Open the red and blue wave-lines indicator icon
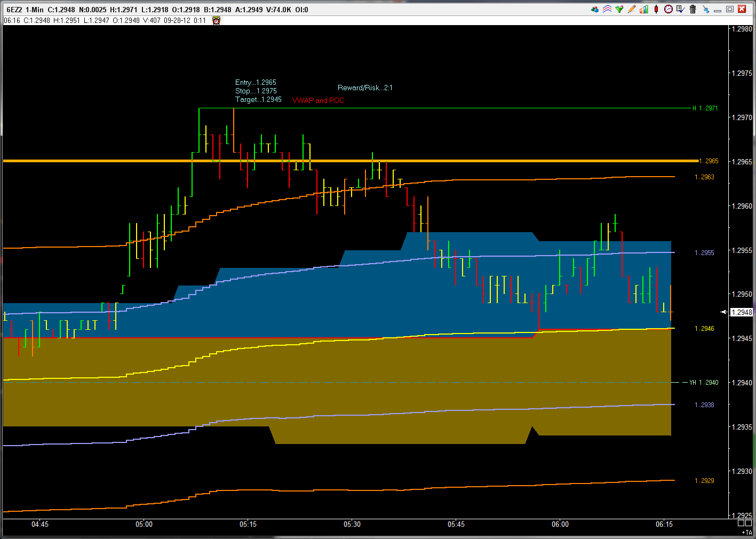Image resolution: width=756 pixels, height=539 pixels. (607, 9)
